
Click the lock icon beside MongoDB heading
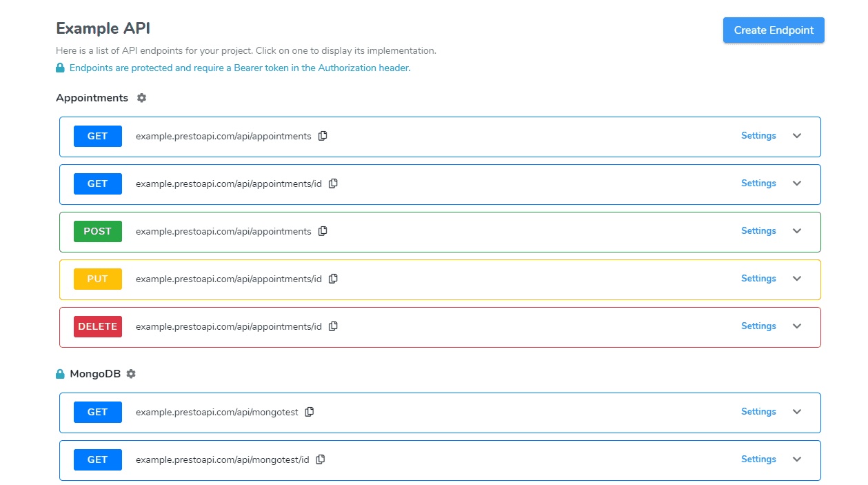coord(59,373)
